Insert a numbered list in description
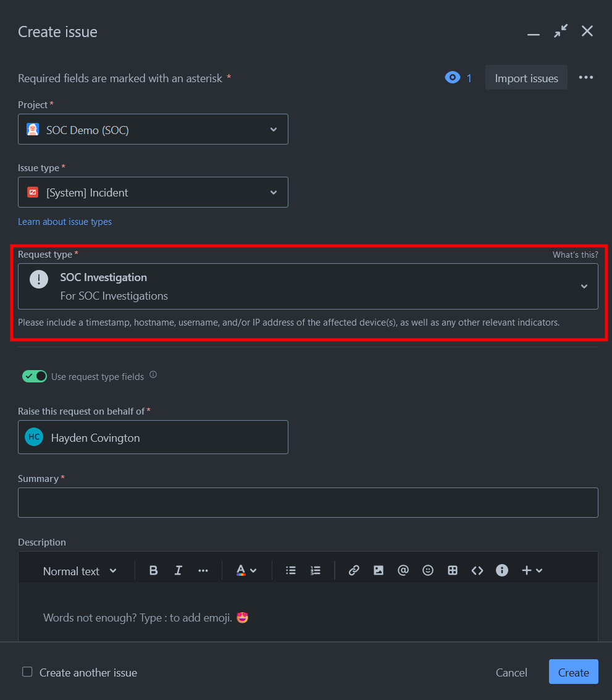The width and height of the screenshot is (612, 700). click(x=316, y=571)
